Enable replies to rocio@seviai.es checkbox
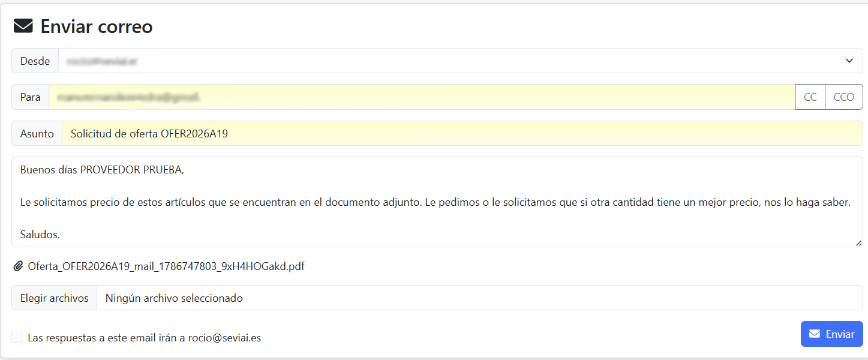This screenshot has height=360, width=868. click(x=17, y=337)
